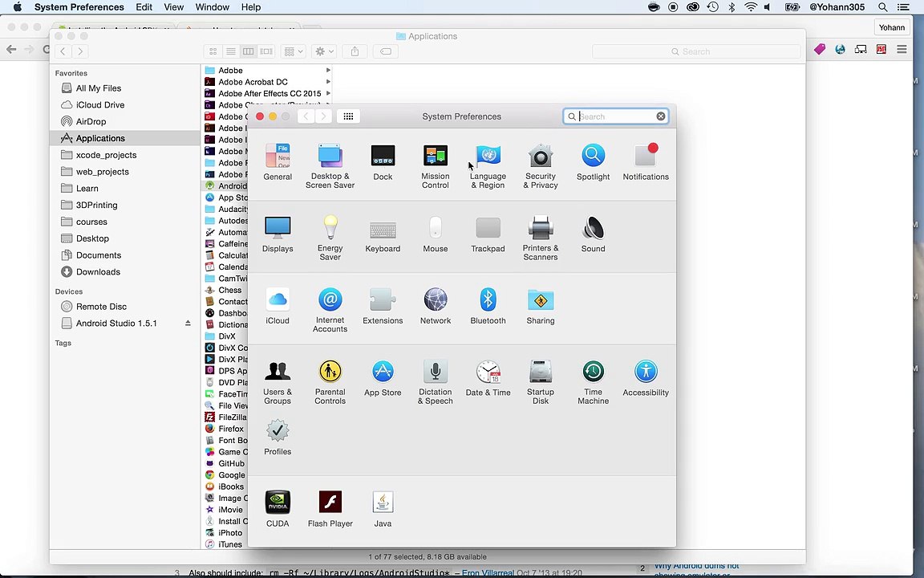
Task: Open Desktop & Screen Saver preferences
Action: 330,165
